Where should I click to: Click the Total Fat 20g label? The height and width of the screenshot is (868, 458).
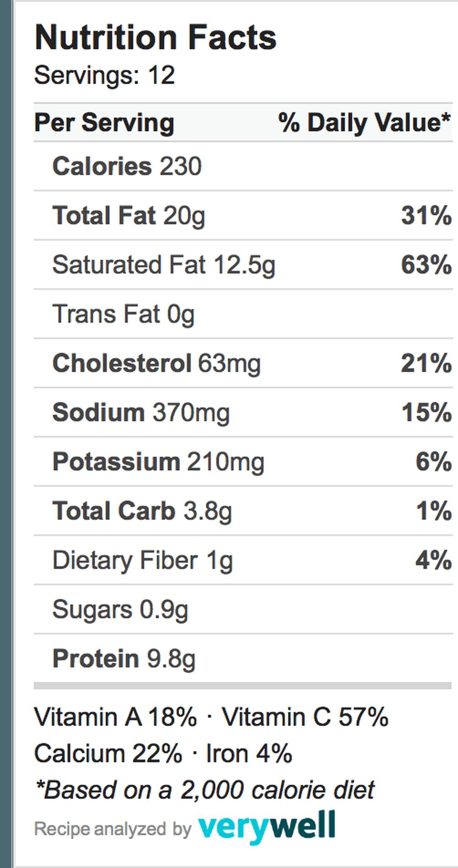click(129, 216)
